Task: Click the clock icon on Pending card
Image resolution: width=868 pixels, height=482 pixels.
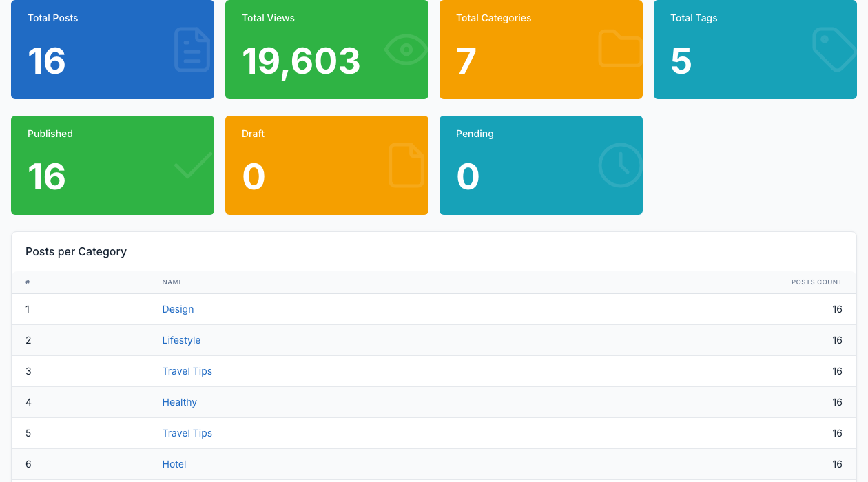Action: pyautogui.click(x=620, y=165)
